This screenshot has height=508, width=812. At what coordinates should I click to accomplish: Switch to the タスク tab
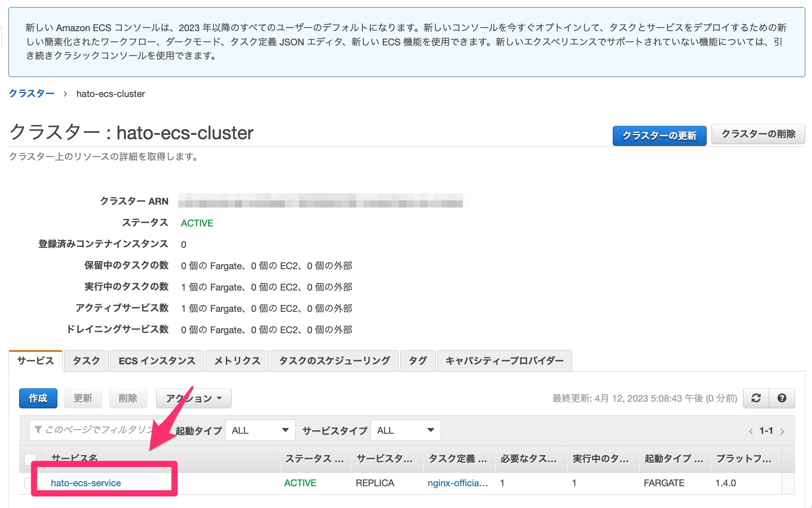(x=85, y=361)
